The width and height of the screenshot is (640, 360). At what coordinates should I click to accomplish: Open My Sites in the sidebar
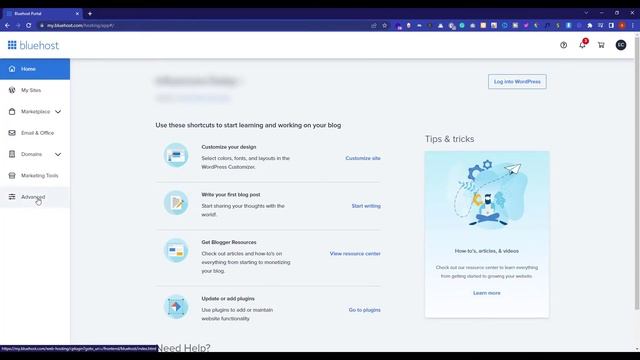click(35, 90)
